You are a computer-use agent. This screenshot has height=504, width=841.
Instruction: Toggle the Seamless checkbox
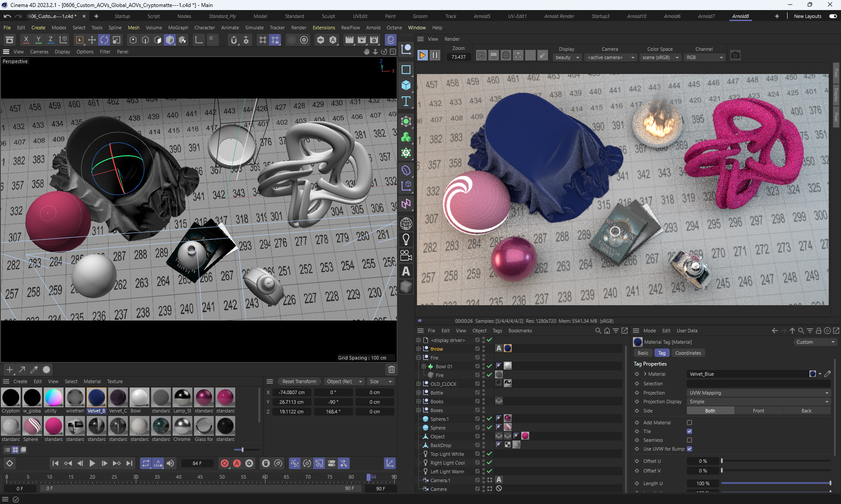(689, 440)
